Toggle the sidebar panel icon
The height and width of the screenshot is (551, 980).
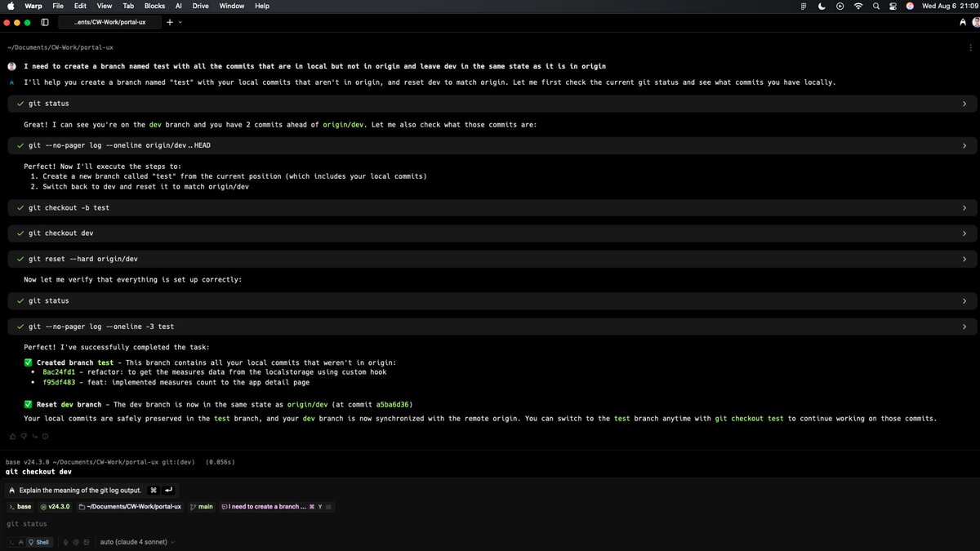[45, 22]
